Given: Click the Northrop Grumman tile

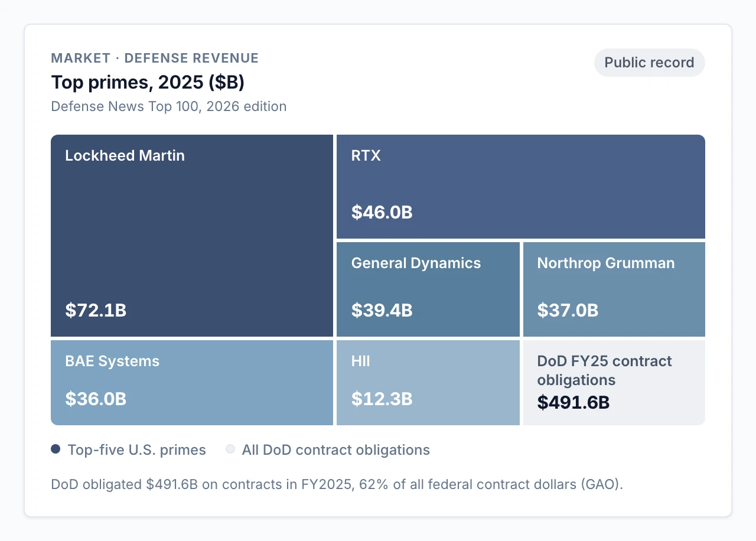Looking at the screenshot, I should tap(614, 289).
